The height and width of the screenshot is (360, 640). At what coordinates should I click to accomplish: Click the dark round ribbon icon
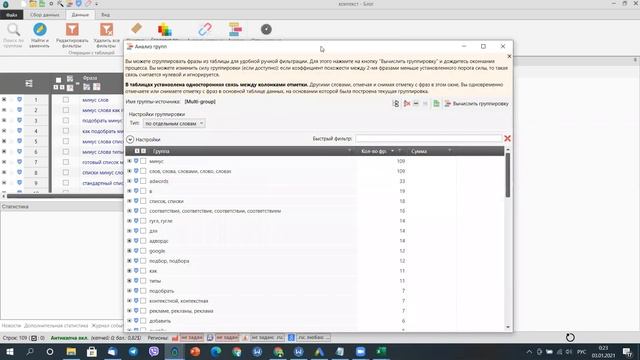tap(266, 29)
